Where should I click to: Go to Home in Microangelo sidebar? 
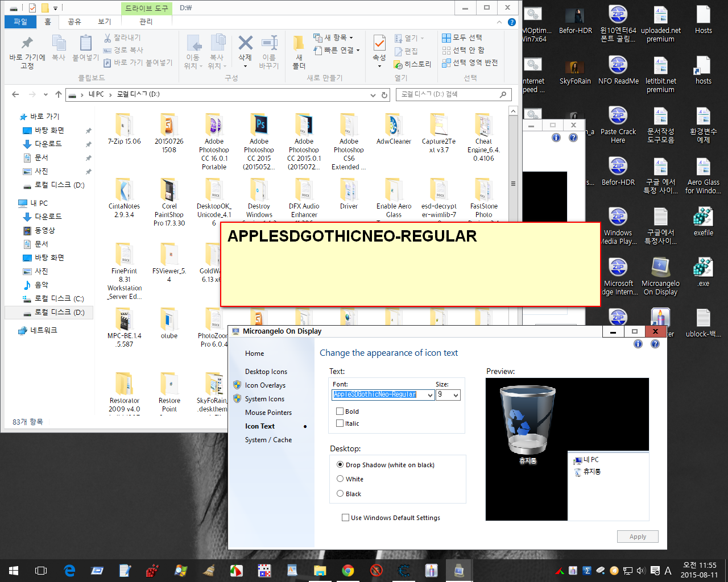254,353
